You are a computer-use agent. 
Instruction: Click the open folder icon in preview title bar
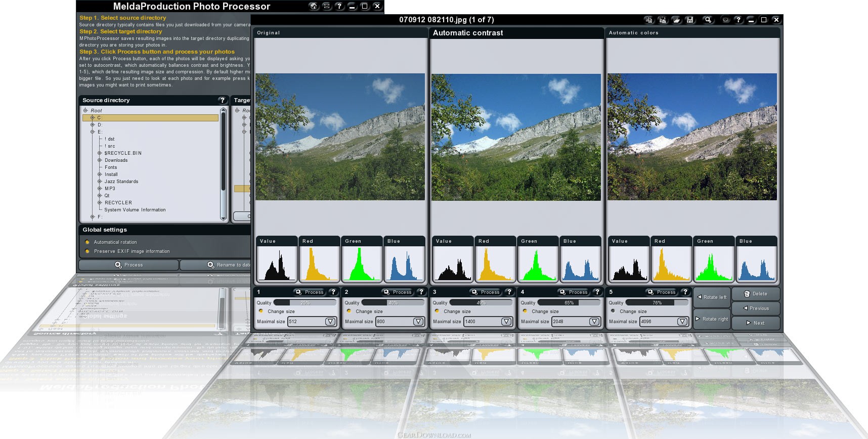676,20
